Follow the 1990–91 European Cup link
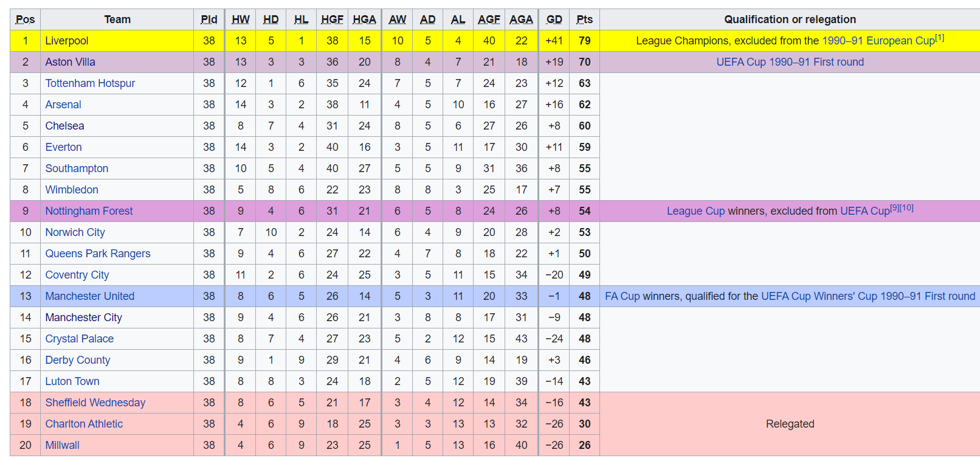 pyautogui.click(x=878, y=41)
